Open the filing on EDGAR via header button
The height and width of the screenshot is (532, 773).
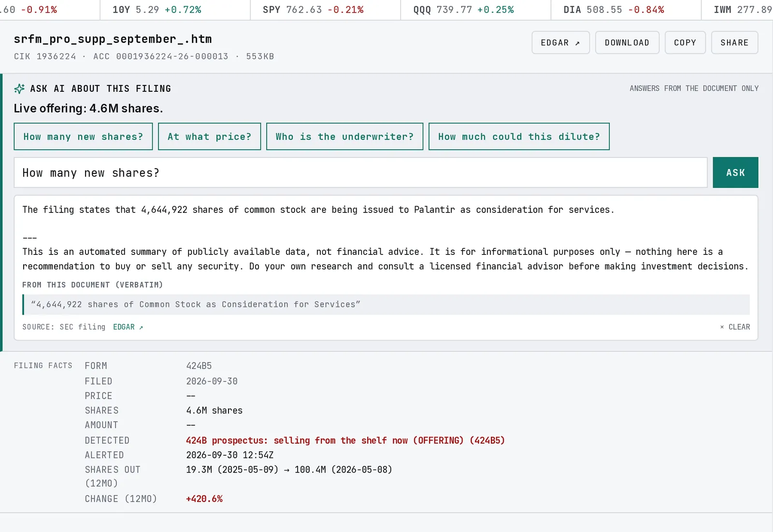[x=560, y=42]
